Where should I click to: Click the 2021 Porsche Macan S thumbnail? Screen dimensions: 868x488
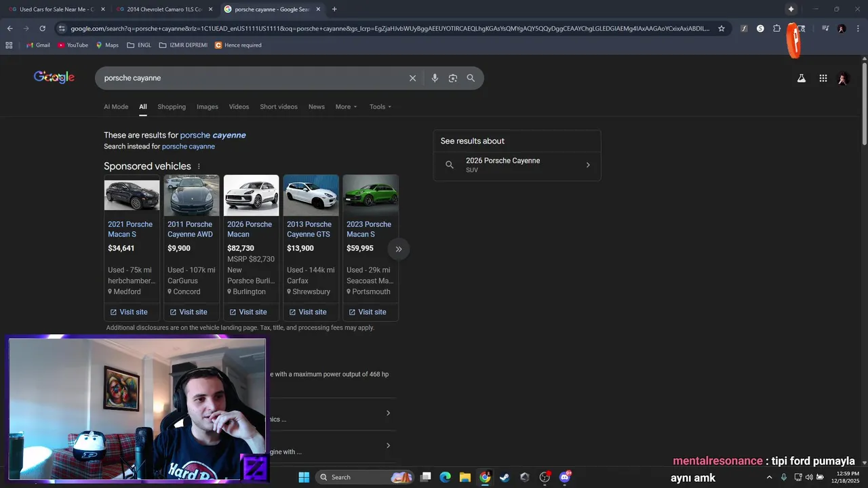[x=132, y=195]
